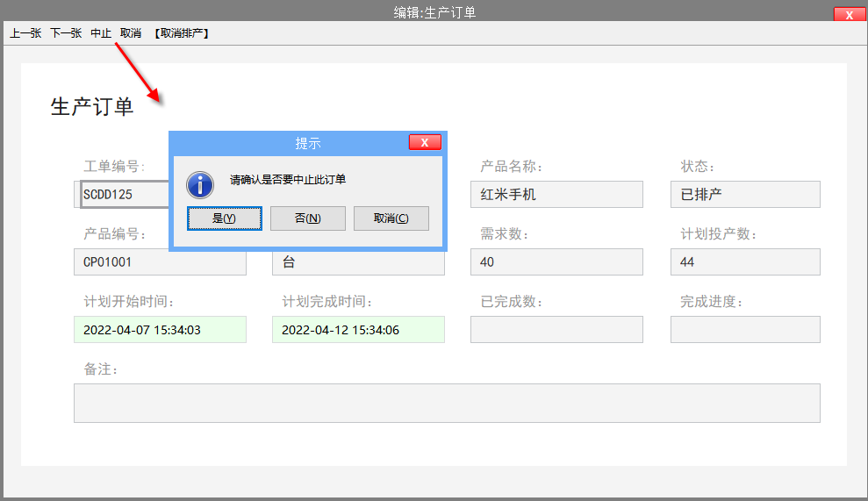Click the empty 完成进度 field

tap(745, 329)
